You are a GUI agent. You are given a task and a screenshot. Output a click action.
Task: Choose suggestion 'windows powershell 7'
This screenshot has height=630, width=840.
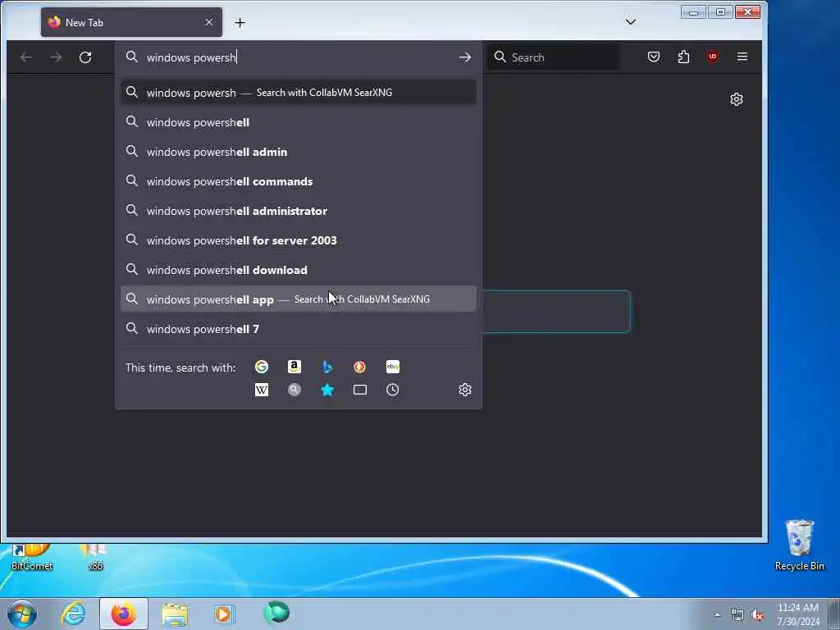pos(299,328)
